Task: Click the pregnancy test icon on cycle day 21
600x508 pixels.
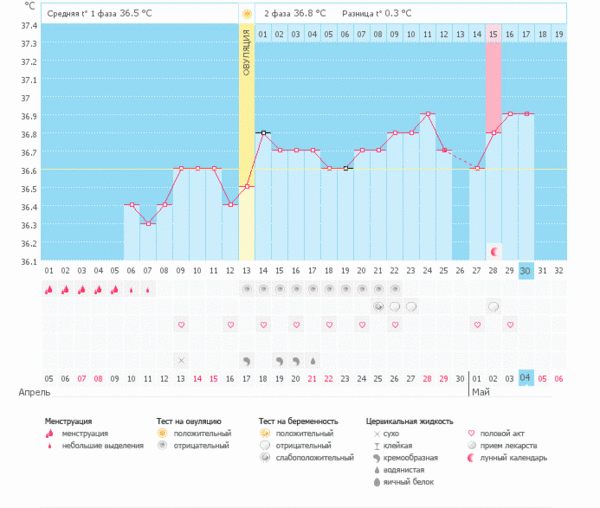Action: tap(378, 306)
